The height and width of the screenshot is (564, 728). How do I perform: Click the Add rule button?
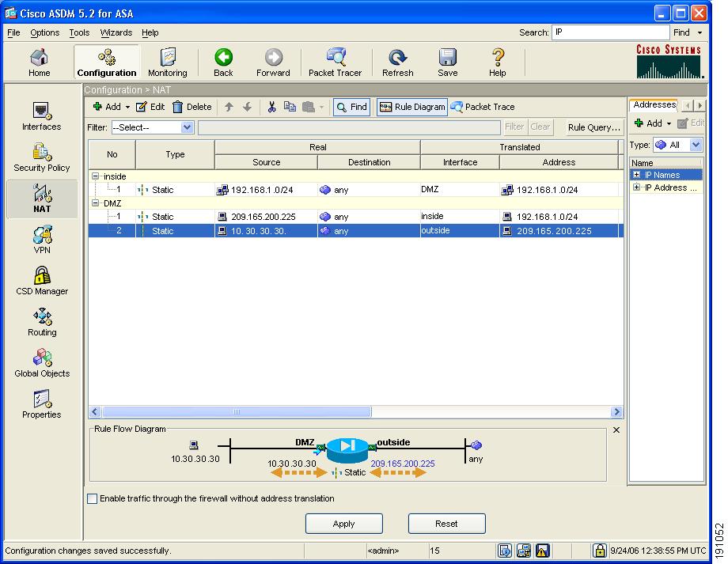tap(108, 107)
